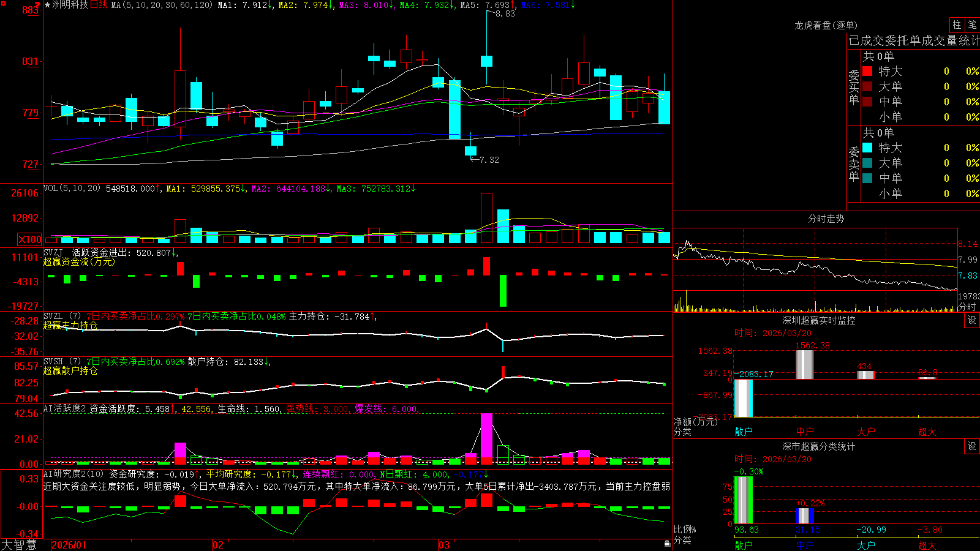Click the red 特大 buy-order swatch
This screenshot has height=551, width=980.
(x=867, y=71)
